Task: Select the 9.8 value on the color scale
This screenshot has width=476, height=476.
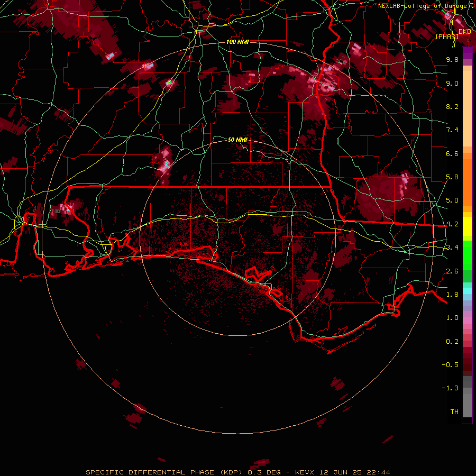Action: click(x=452, y=59)
